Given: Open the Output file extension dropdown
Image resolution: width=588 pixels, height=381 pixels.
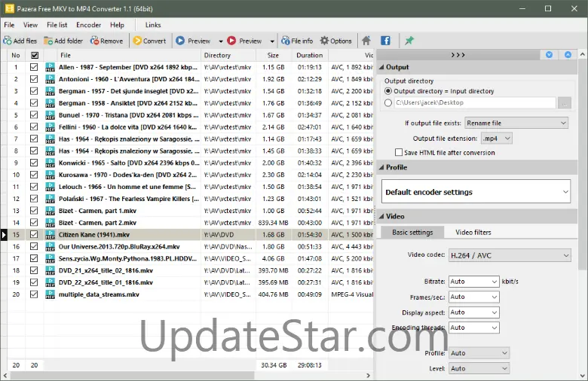Looking at the screenshot, I should pyautogui.click(x=497, y=139).
